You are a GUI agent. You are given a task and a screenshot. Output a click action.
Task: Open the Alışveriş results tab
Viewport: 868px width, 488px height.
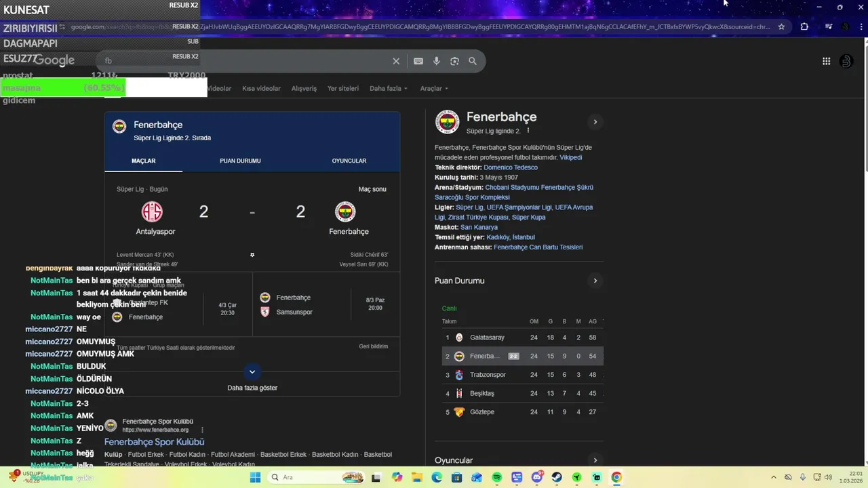point(304,88)
